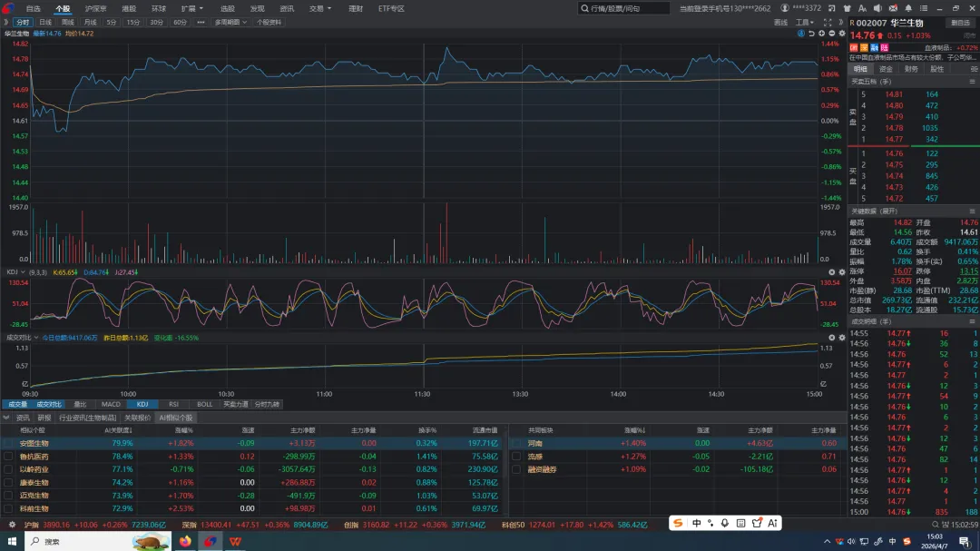Viewport: 980px width, 551px height.
Task: Open KDJ panel settings gear
Action: pos(842,272)
